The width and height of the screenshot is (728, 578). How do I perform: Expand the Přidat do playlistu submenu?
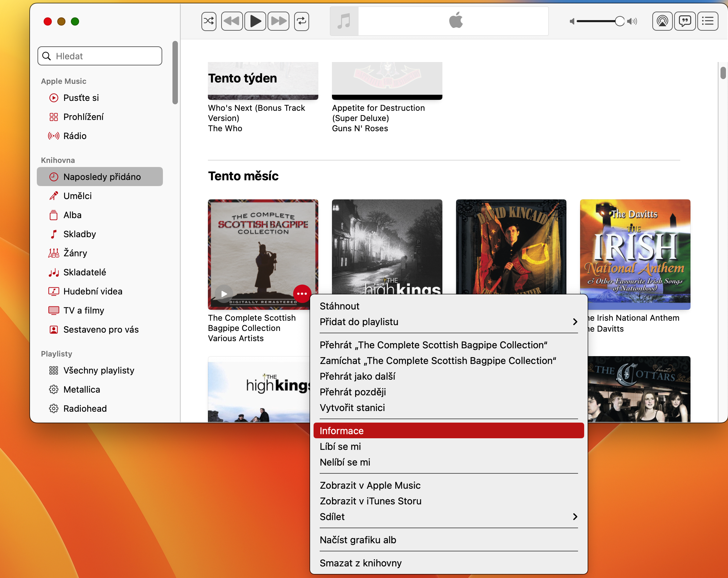coord(360,322)
